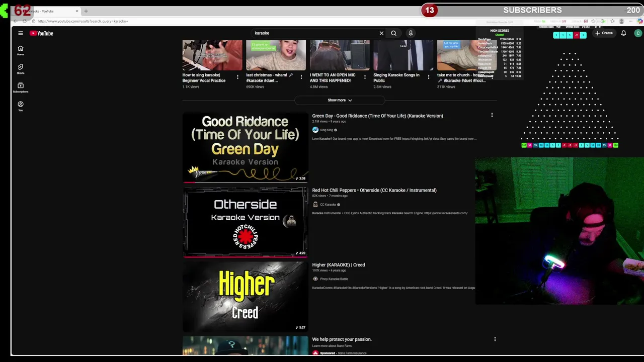This screenshot has height=362, width=644.
Task: Clear the karaoke search text
Action: 381,33
